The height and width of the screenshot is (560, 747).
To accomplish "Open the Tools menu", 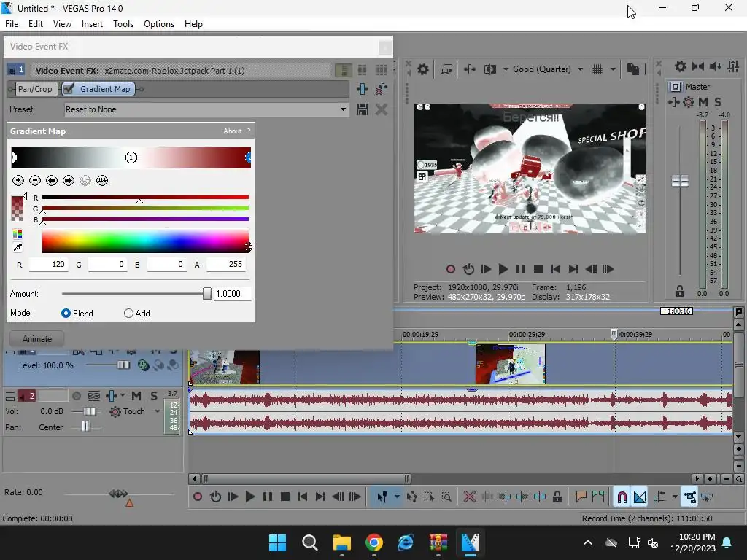I will click(x=123, y=24).
